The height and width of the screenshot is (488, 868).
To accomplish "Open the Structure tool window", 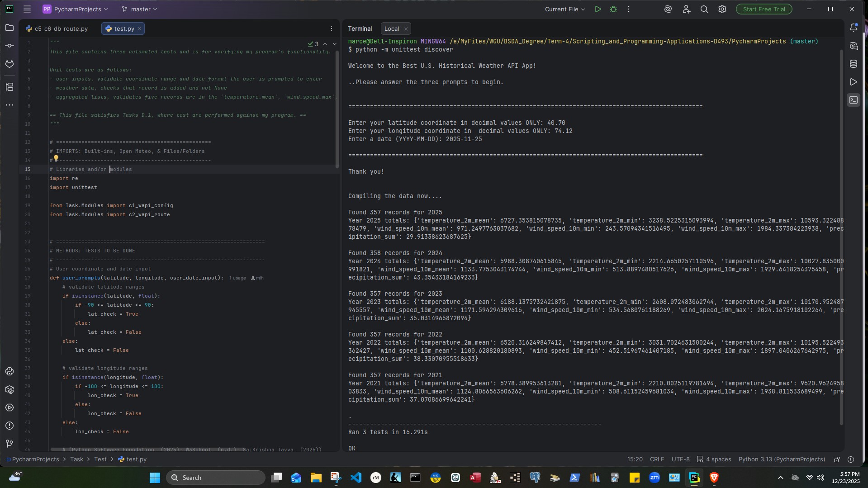I will click(x=9, y=87).
